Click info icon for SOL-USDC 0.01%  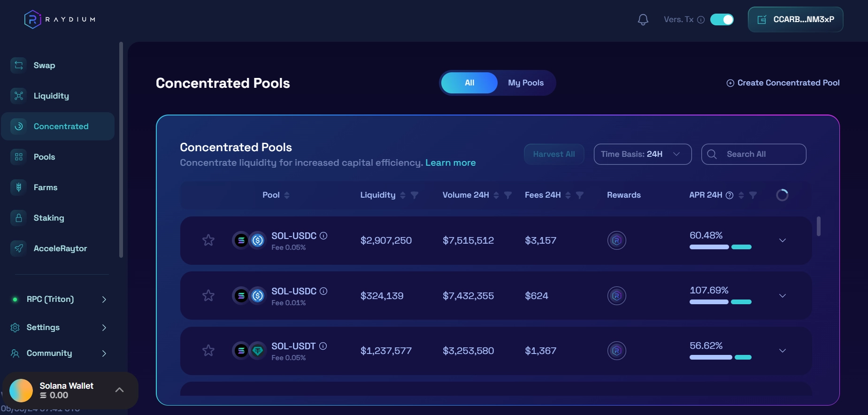coord(323,291)
